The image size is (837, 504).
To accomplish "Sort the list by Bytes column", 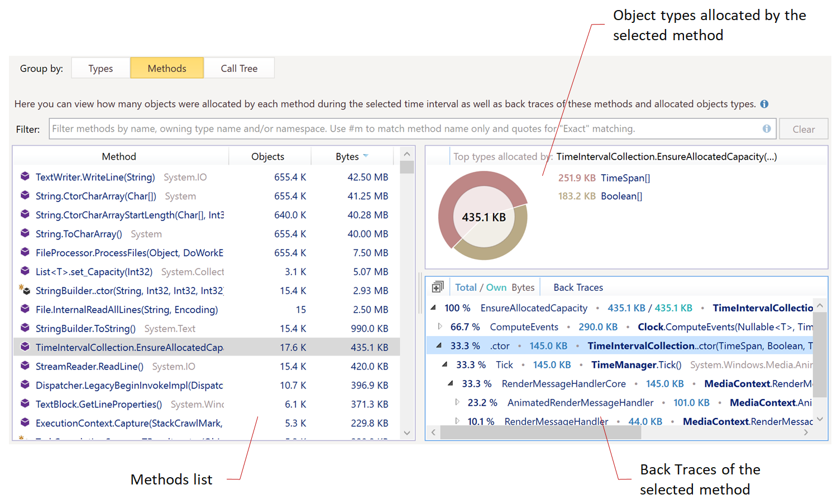I will [347, 157].
